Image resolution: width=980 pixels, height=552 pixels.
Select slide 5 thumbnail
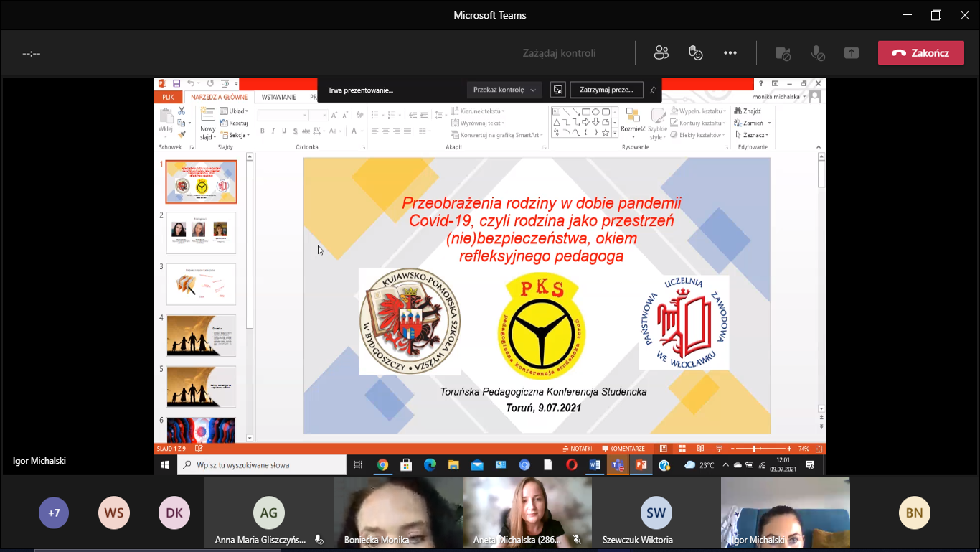[201, 387]
